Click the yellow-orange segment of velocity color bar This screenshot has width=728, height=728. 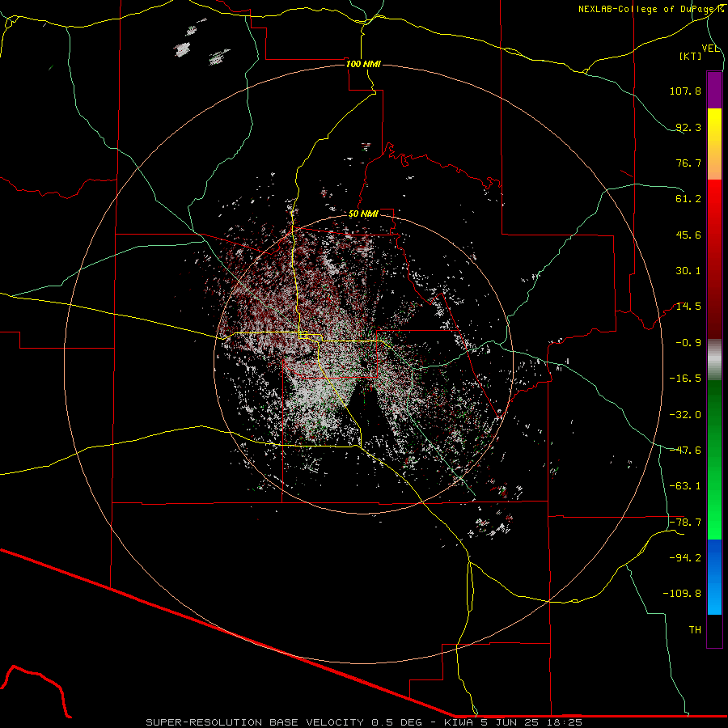(x=714, y=144)
